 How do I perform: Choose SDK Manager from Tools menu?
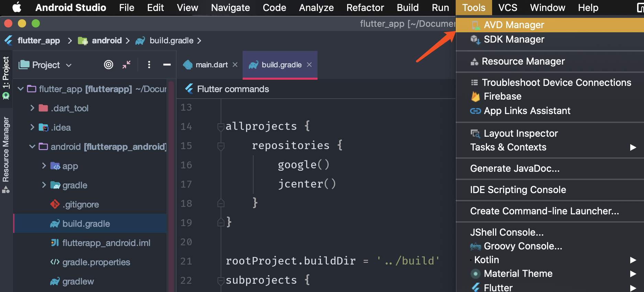pos(550,40)
